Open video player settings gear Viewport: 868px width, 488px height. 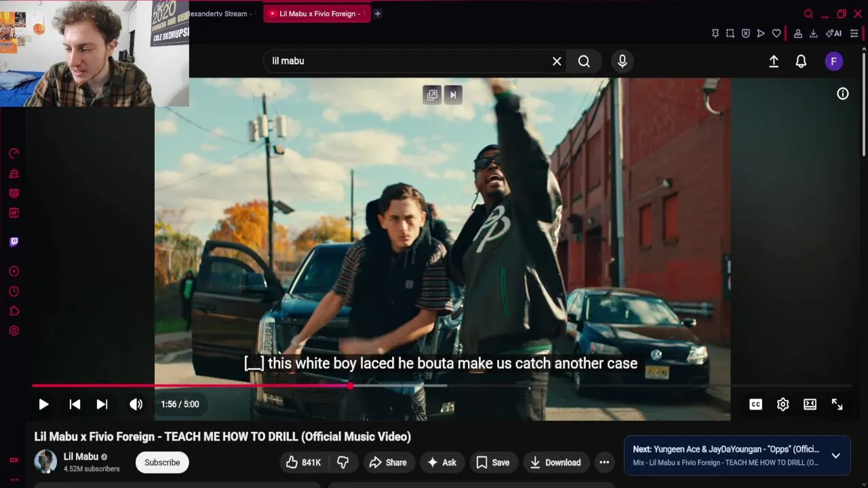[783, 404]
